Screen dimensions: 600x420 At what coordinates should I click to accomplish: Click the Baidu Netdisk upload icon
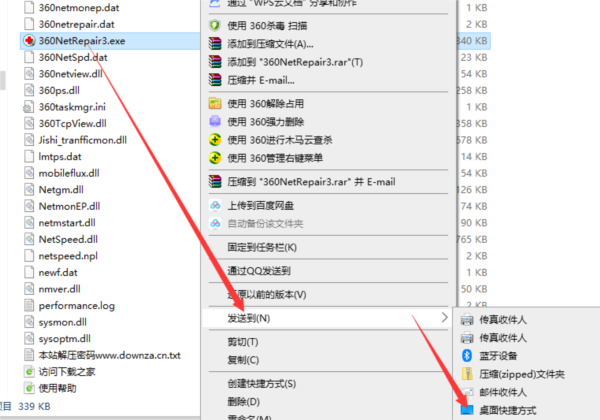tap(215, 205)
